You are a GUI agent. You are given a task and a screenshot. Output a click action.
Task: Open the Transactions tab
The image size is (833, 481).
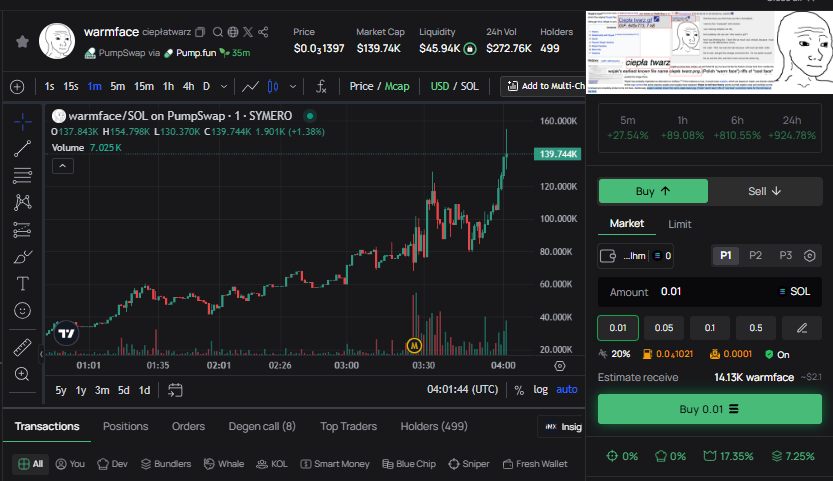click(47, 426)
